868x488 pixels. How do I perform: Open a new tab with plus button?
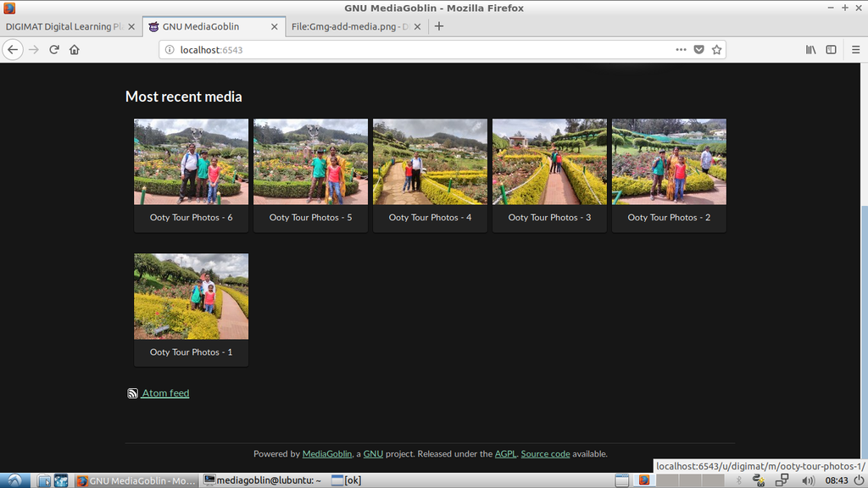click(438, 26)
